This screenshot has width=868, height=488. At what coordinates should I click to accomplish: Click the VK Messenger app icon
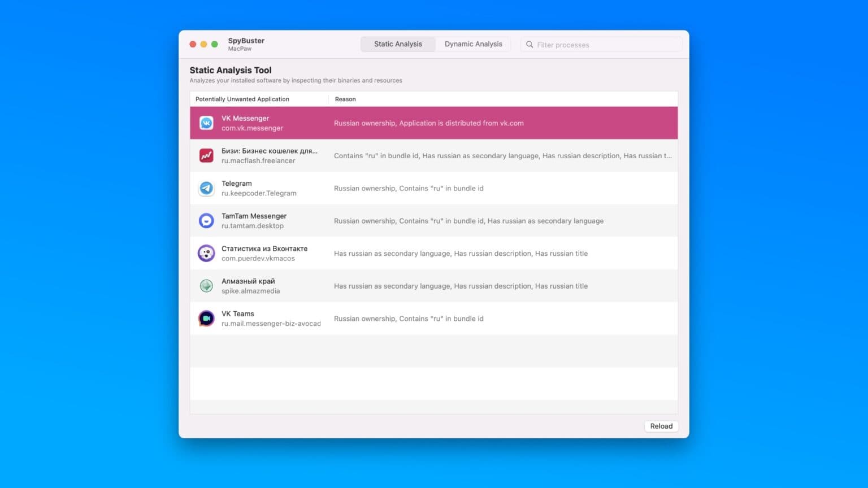206,123
